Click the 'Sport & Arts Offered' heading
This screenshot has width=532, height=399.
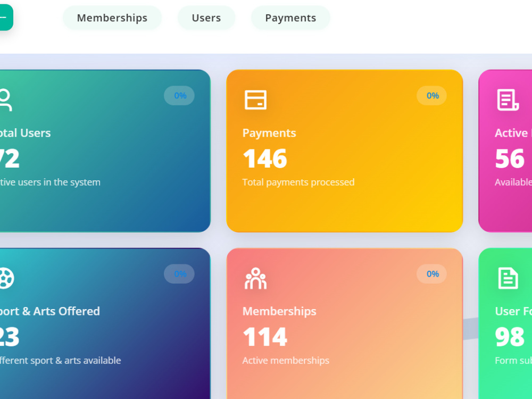coord(50,311)
